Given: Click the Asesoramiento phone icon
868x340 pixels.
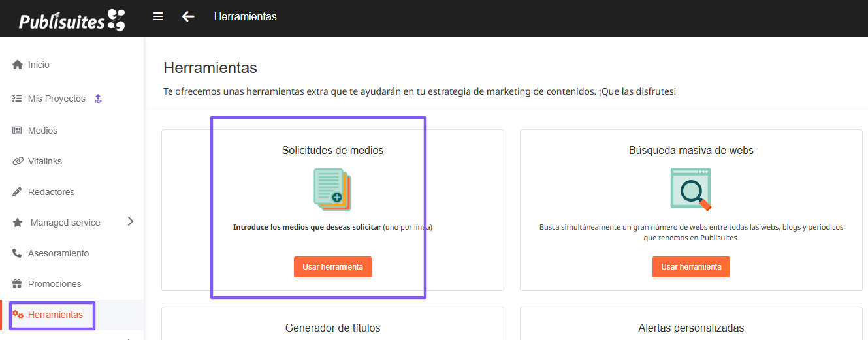Looking at the screenshot, I should pyautogui.click(x=18, y=253).
